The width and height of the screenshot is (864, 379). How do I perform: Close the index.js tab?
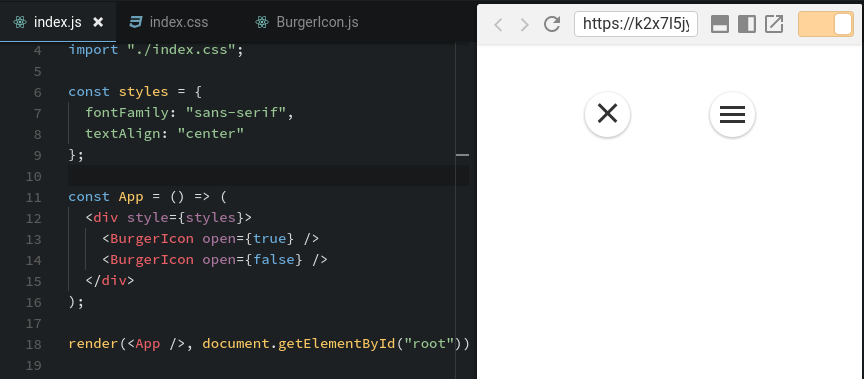(x=98, y=22)
